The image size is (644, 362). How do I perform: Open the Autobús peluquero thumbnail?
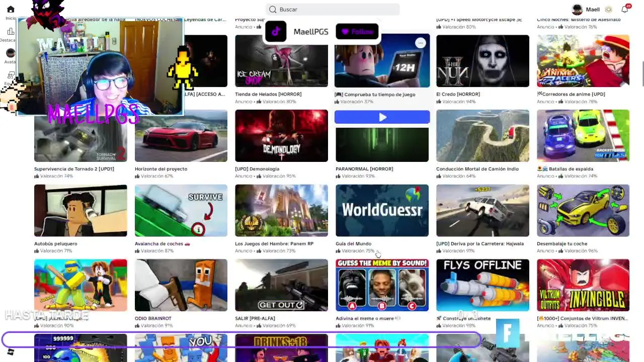80,211
